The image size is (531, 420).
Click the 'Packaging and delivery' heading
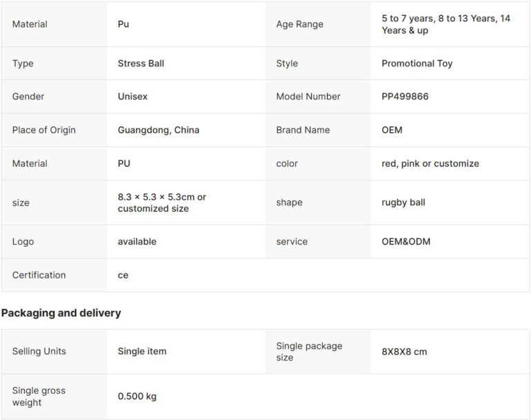click(61, 313)
